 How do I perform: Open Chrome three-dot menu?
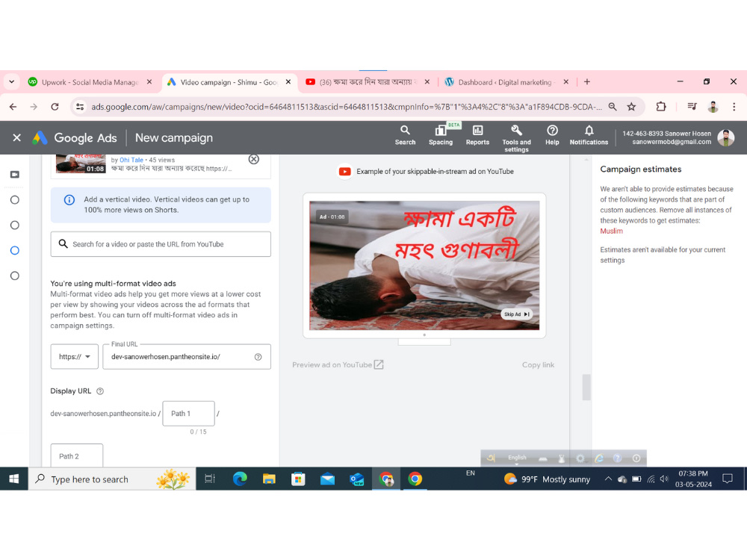pyautogui.click(x=734, y=107)
